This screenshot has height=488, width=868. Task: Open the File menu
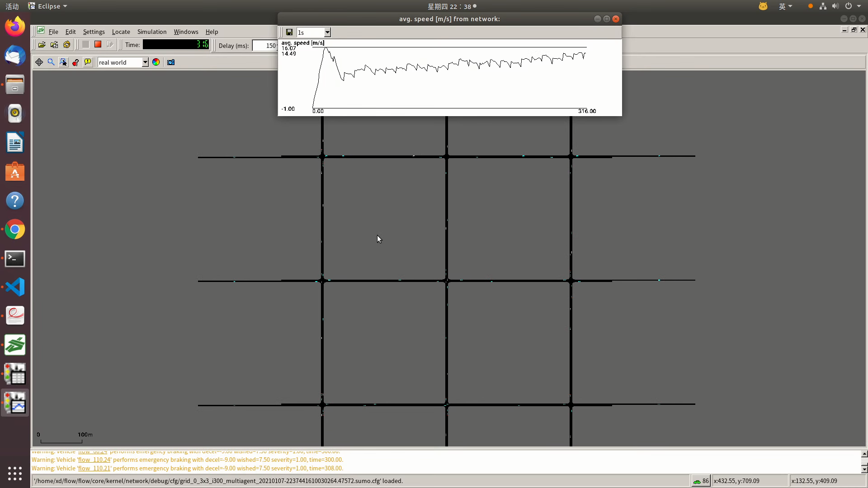53,32
